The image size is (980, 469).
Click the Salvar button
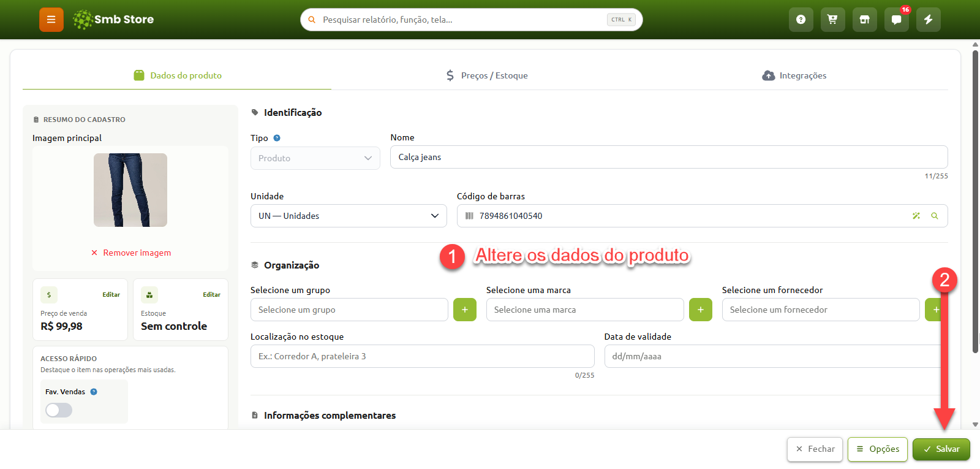(x=941, y=449)
